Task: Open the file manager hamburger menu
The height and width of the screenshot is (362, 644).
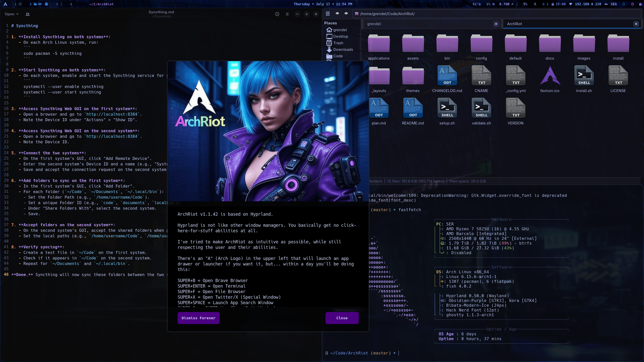Action: tap(328, 14)
